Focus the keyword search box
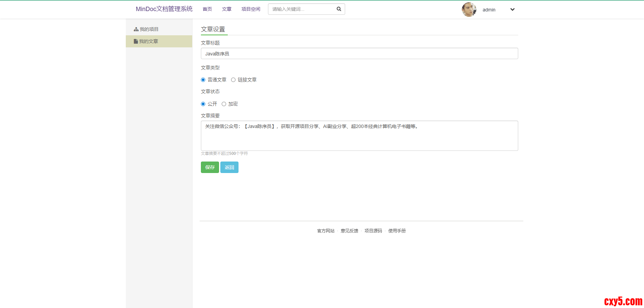 pos(302,9)
